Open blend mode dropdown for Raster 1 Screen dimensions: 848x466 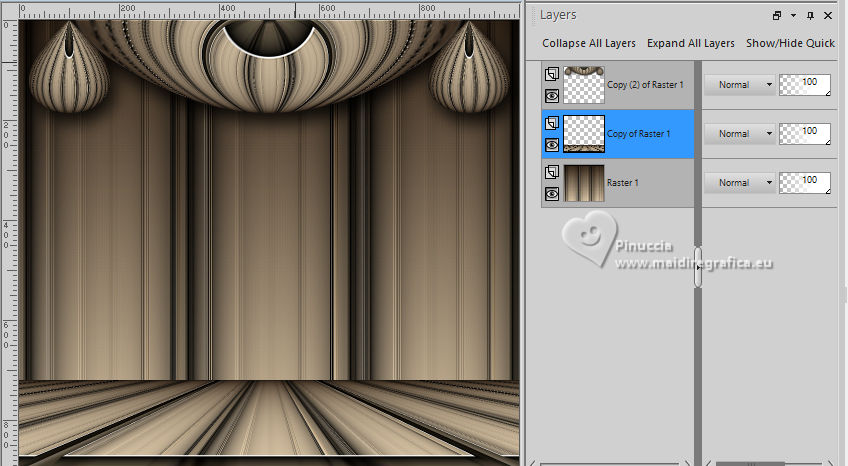click(739, 182)
